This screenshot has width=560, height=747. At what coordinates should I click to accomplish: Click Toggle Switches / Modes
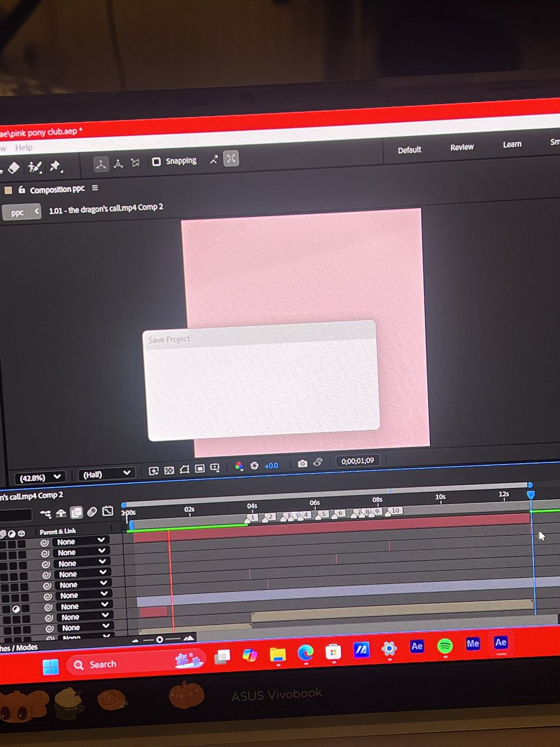coord(19,648)
